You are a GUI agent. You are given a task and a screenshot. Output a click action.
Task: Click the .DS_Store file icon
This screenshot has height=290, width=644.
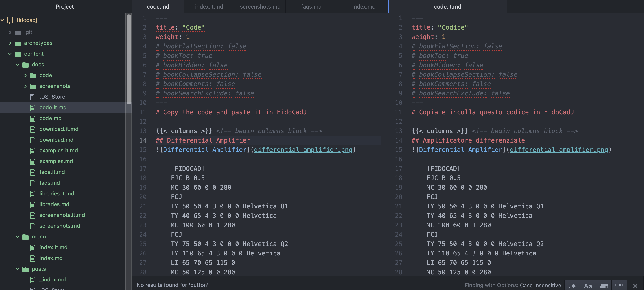tap(33, 97)
